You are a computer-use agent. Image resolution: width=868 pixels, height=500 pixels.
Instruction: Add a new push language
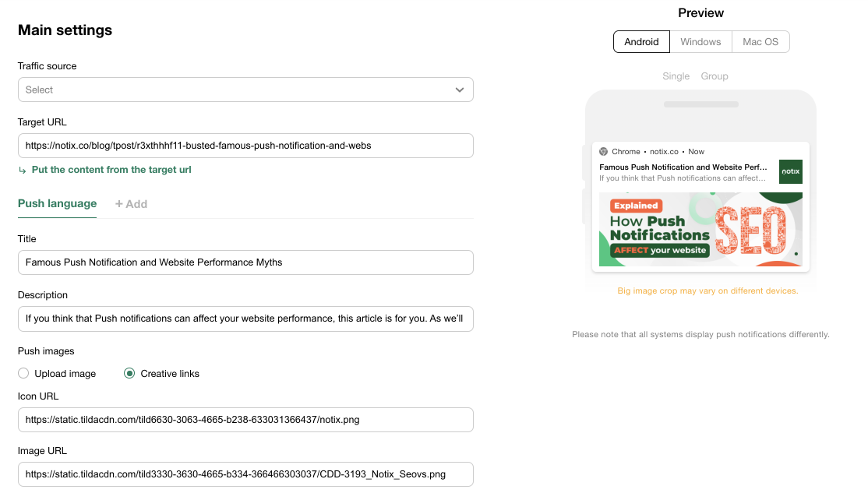(131, 204)
